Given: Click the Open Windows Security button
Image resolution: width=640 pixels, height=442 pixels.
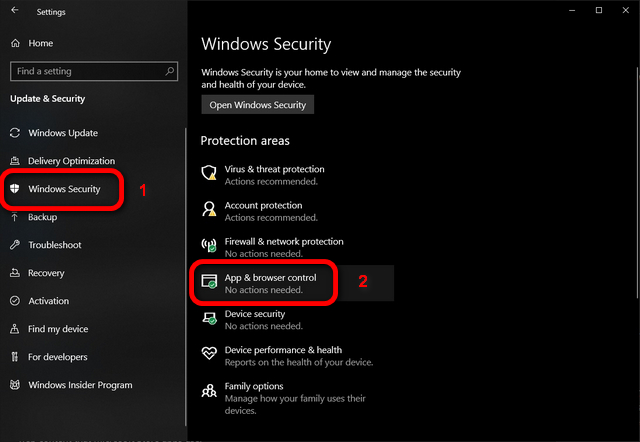Looking at the screenshot, I should coord(258,105).
